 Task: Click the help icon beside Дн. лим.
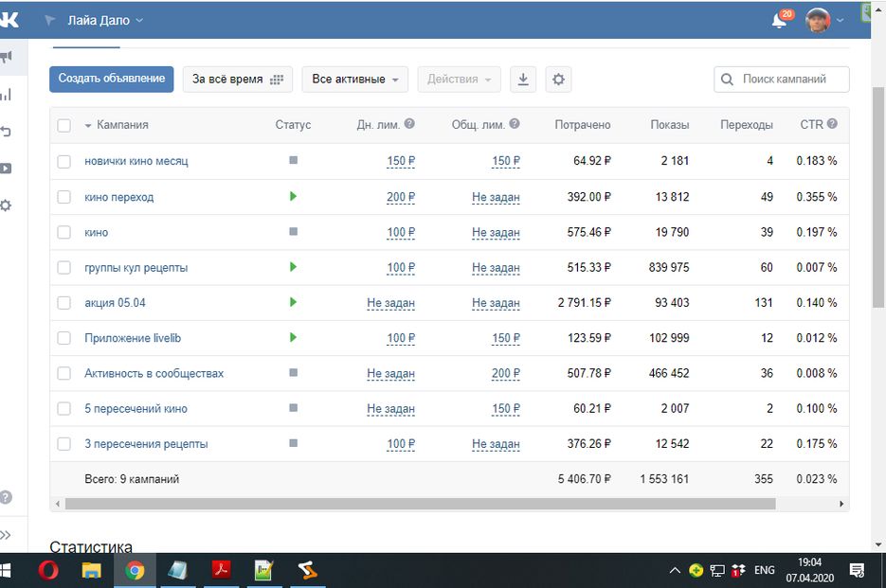(409, 124)
